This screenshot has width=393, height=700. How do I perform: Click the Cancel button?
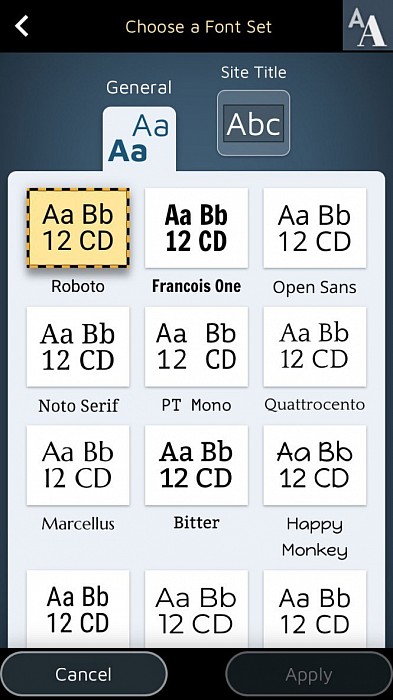tap(84, 674)
